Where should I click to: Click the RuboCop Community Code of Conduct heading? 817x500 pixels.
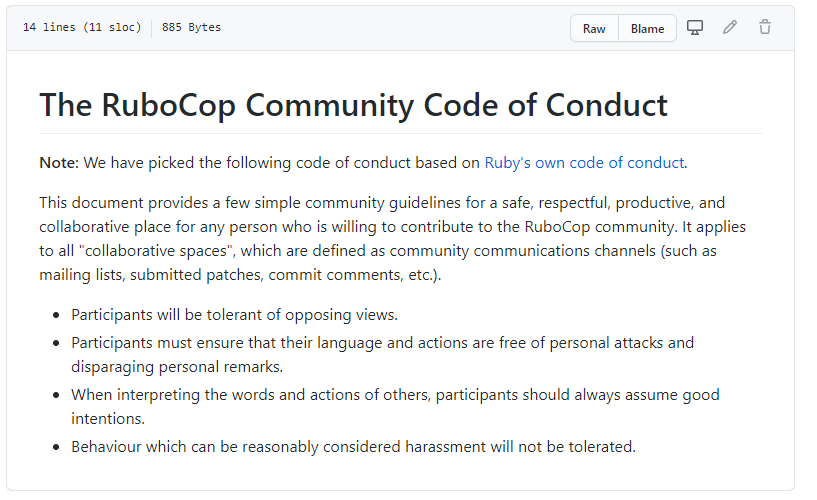353,105
